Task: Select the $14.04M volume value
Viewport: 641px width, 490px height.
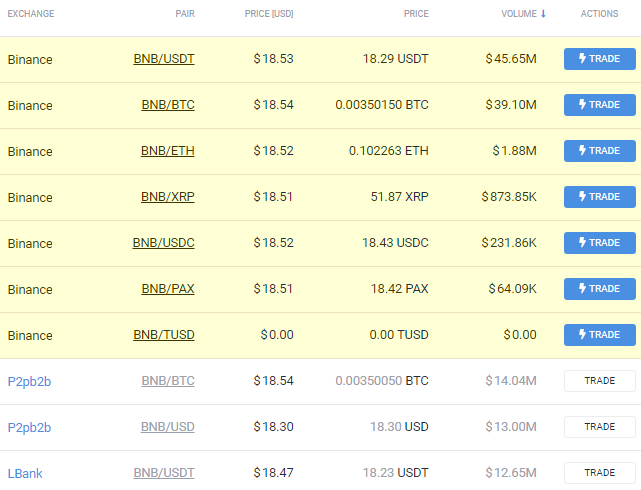Action: (x=511, y=381)
